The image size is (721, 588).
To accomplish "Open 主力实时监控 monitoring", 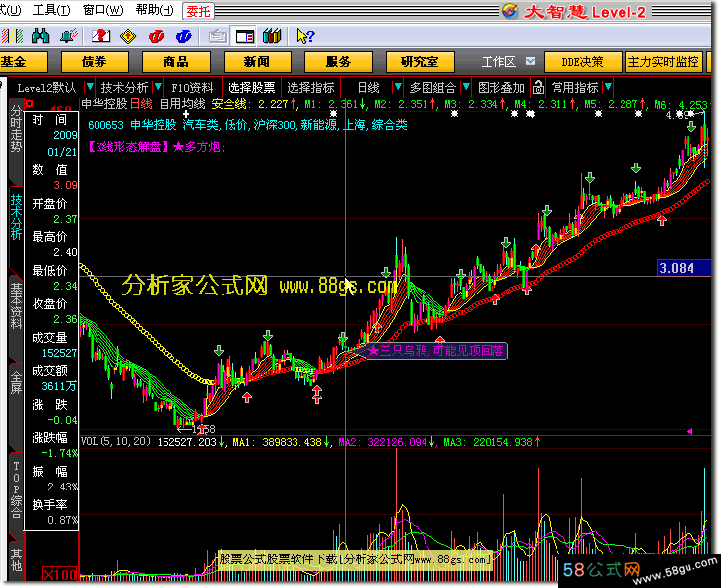I will [664, 62].
